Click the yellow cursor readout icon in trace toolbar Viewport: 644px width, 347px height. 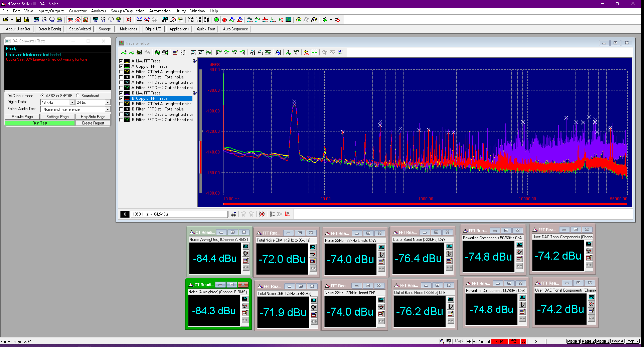point(306,52)
